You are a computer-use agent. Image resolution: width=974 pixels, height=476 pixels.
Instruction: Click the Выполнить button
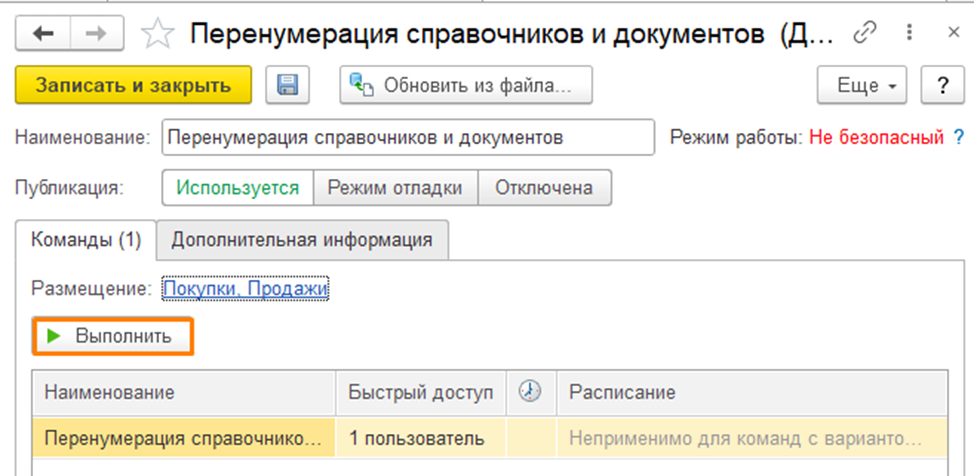112,337
